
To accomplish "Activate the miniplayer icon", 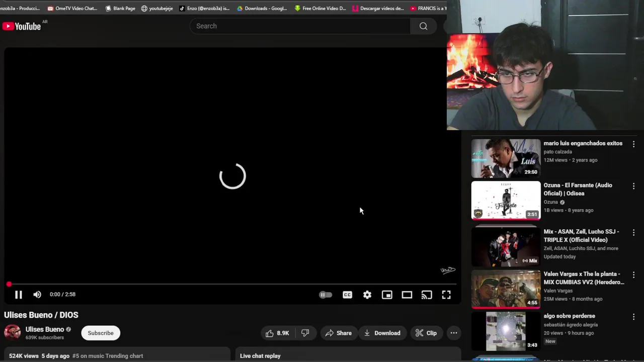I will coord(387,295).
